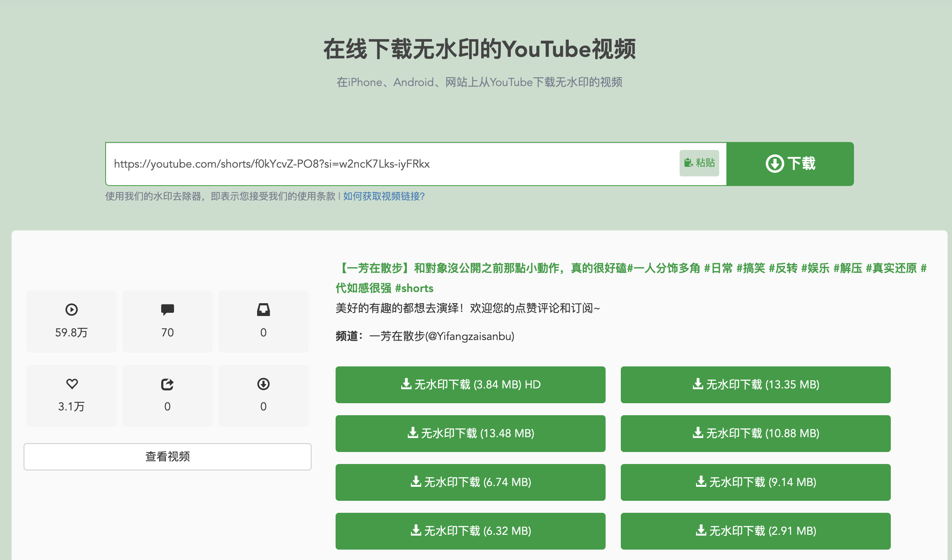The height and width of the screenshot is (560, 952).
Task: Download the 6.74 MB version
Action: click(470, 482)
